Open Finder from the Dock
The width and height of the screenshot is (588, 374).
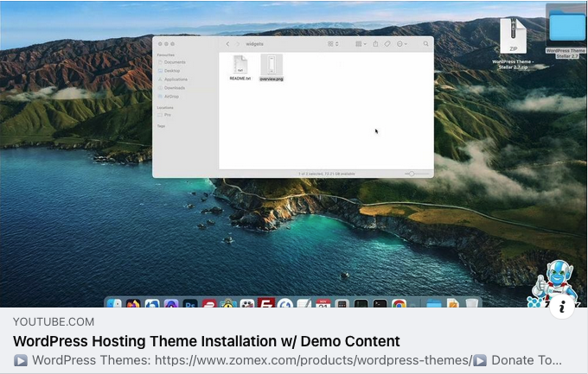click(x=114, y=303)
